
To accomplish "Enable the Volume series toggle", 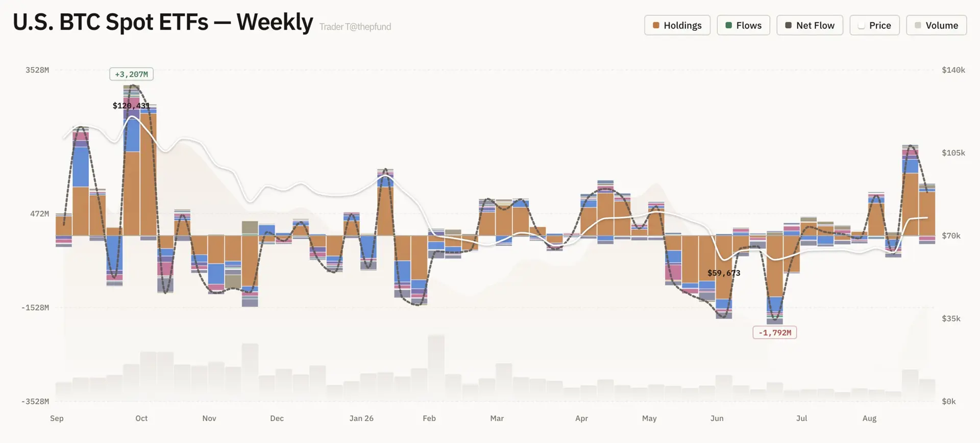I will pyautogui.click(x=936, y=25).
